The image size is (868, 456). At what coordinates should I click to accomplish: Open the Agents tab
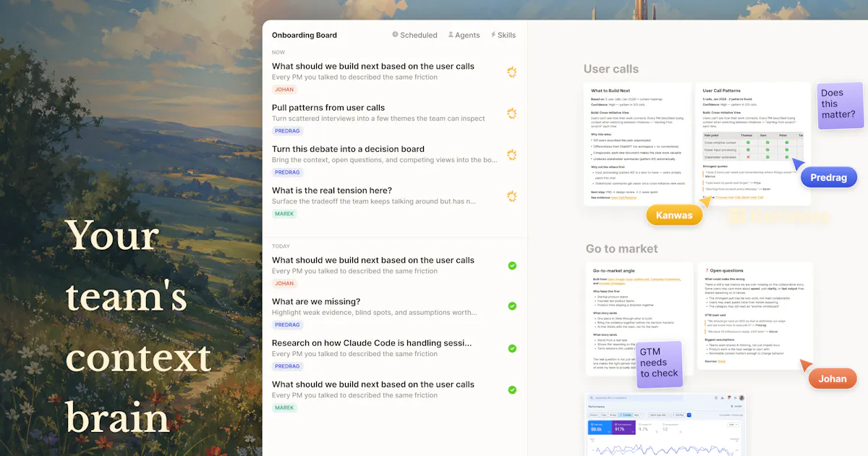(x=464, y=35)
